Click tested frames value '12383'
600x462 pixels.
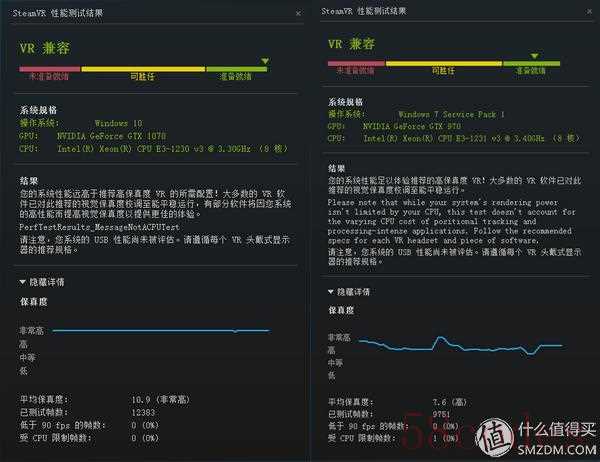(143, 412)
